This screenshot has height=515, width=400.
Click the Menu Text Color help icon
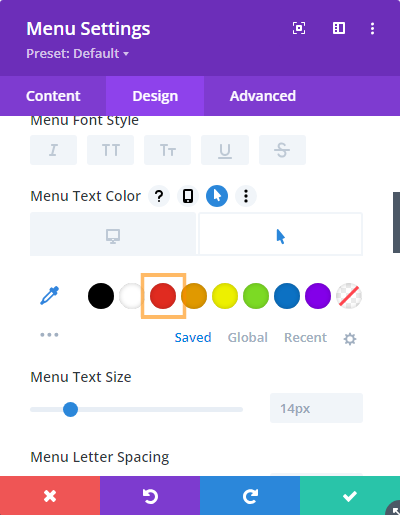(x=159, y=196)
